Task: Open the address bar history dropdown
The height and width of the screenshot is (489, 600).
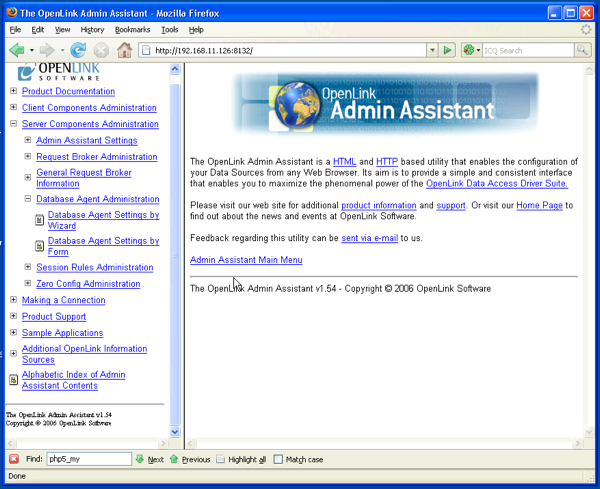Action: click(x=432, y=50)
